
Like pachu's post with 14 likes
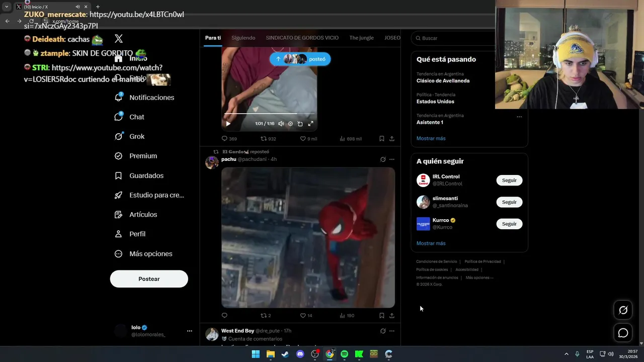click(306, 316)
